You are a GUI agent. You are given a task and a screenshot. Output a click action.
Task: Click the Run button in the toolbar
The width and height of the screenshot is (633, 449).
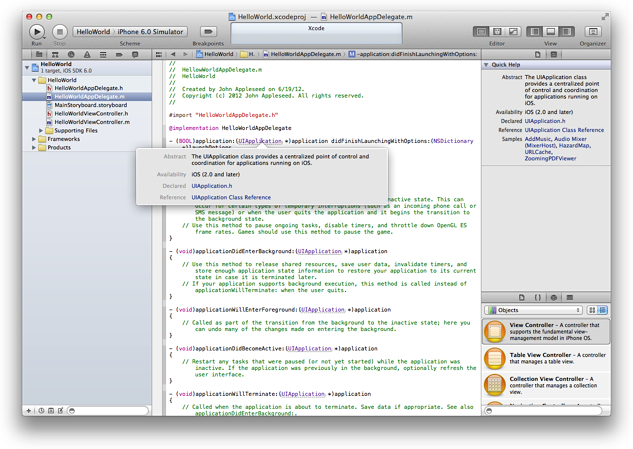click(37, 32)
